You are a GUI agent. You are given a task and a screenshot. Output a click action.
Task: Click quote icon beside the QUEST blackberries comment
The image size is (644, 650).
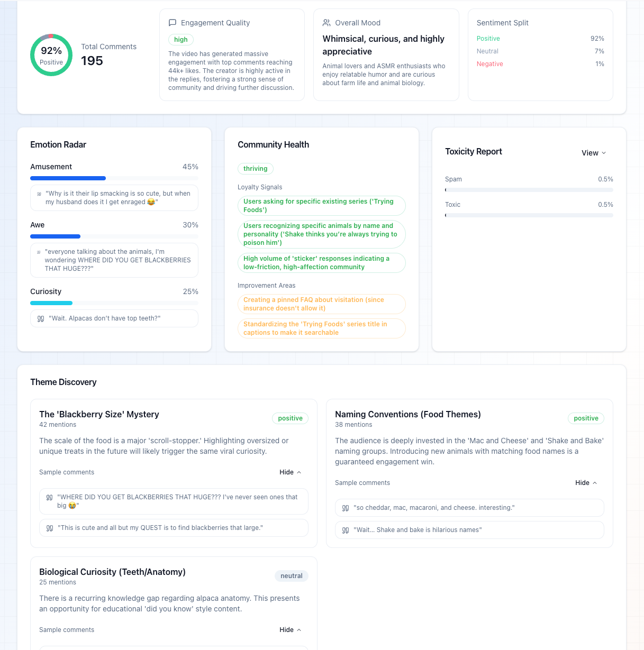(50, 528)
